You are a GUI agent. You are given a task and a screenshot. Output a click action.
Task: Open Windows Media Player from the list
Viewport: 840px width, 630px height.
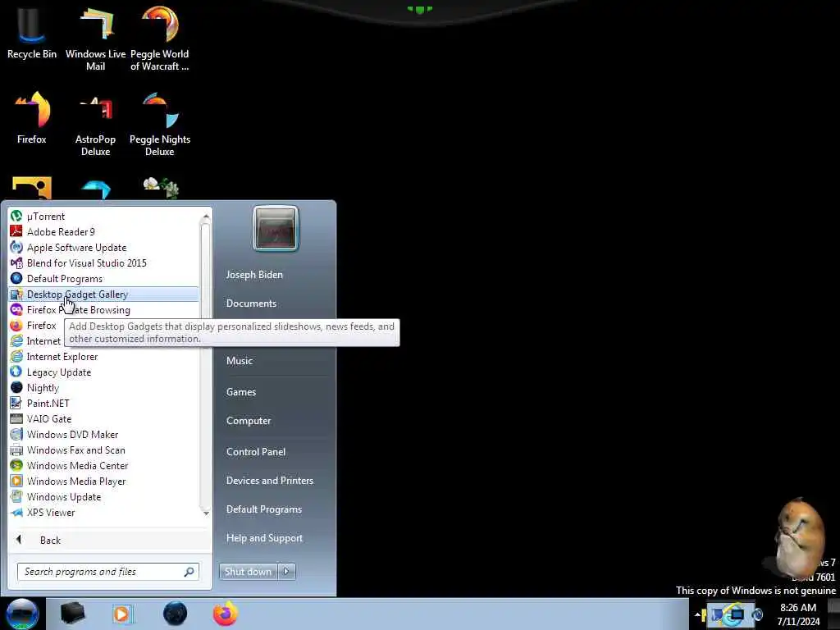(103, 481)
